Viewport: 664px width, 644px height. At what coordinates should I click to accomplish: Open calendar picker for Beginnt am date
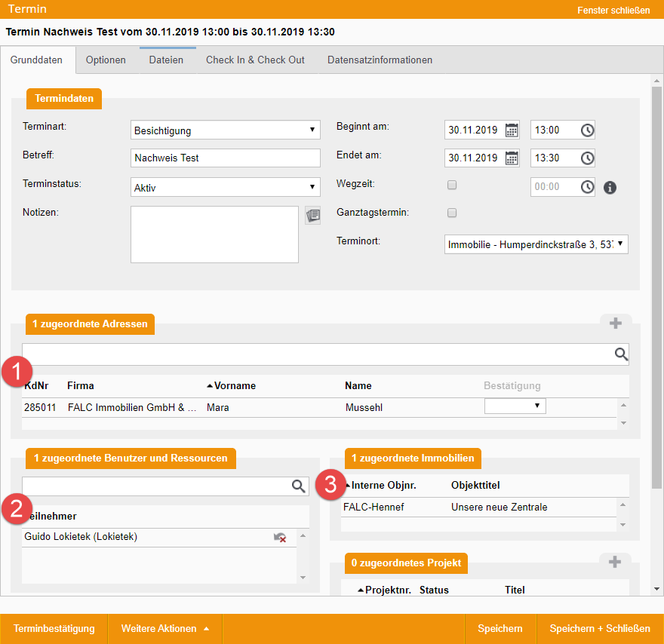512,130
